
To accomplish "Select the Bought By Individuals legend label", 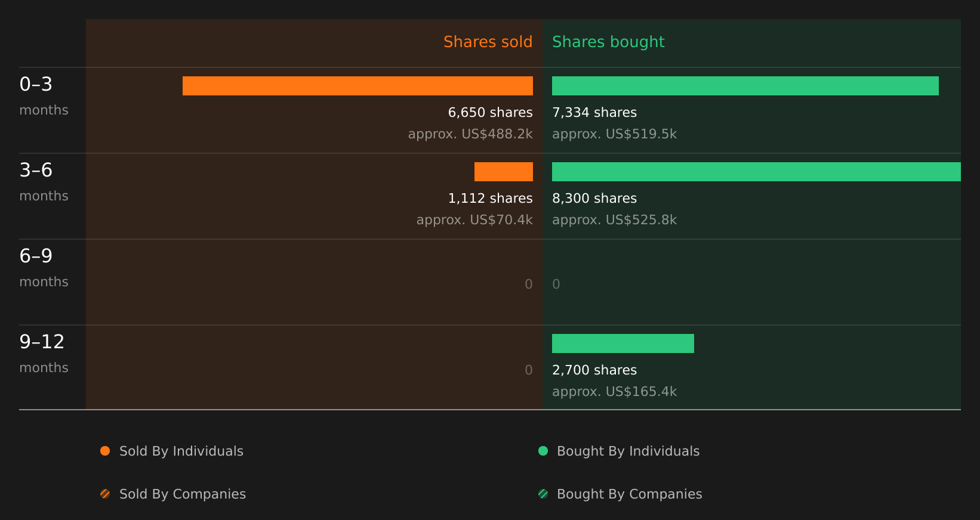I will [x=628, y=451].
